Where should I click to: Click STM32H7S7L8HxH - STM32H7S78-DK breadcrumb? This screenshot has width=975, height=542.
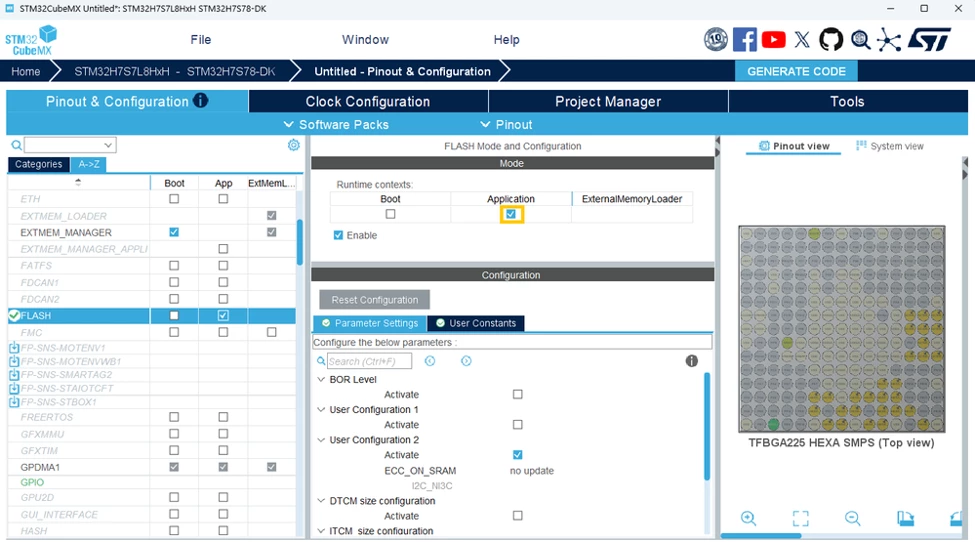tap(175, 71)
